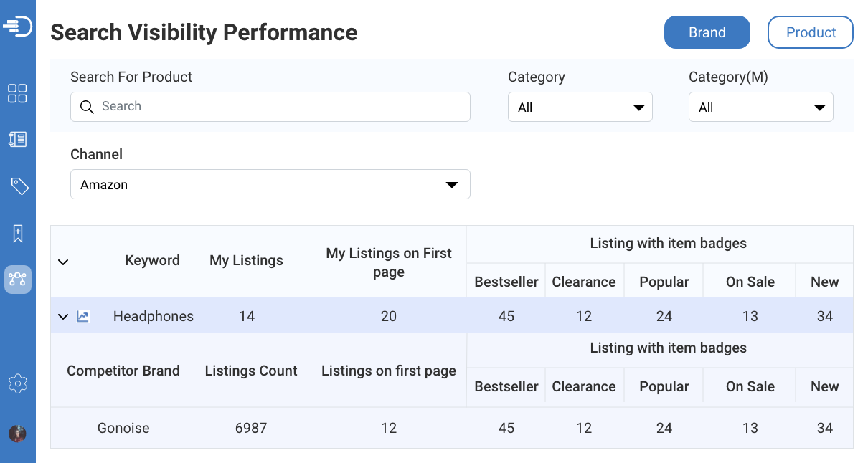This screenshot has height=463, width=868.
Task: Switch to Product view
Action: point(810,32)
